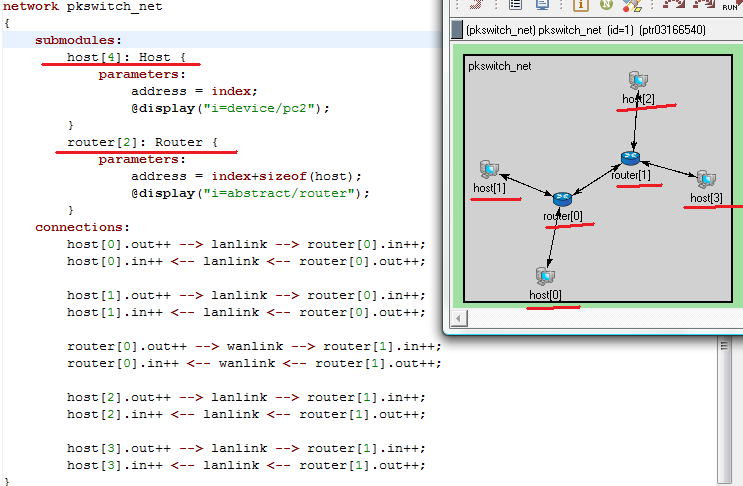Select the host[1] computer icon

click(x=489, y=169)
